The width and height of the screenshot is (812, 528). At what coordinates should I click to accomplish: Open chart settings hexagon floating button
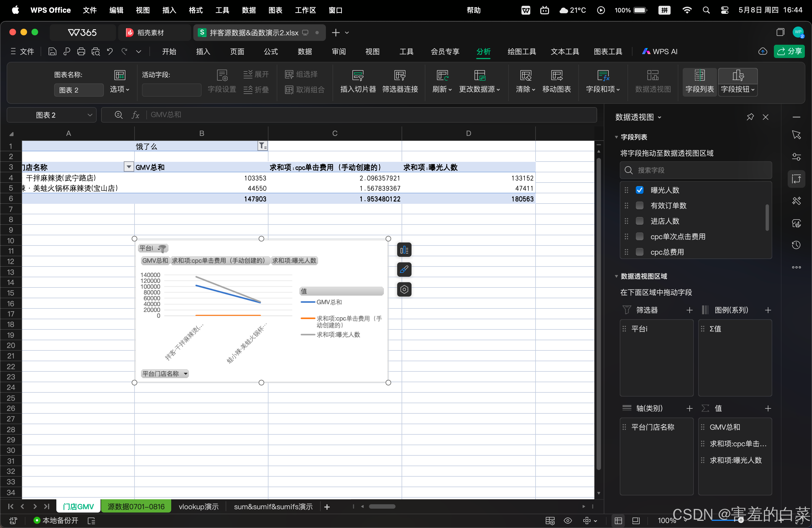click(x=404, y=290)
